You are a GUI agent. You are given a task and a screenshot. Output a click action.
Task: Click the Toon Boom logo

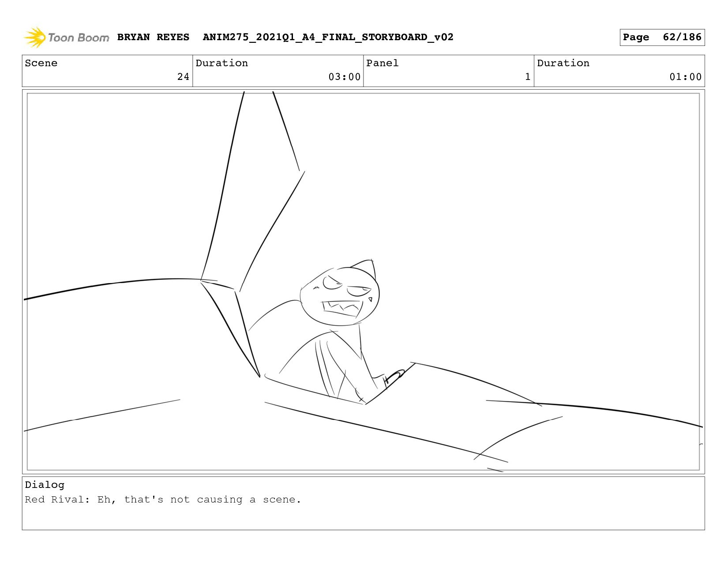[66, 37]
